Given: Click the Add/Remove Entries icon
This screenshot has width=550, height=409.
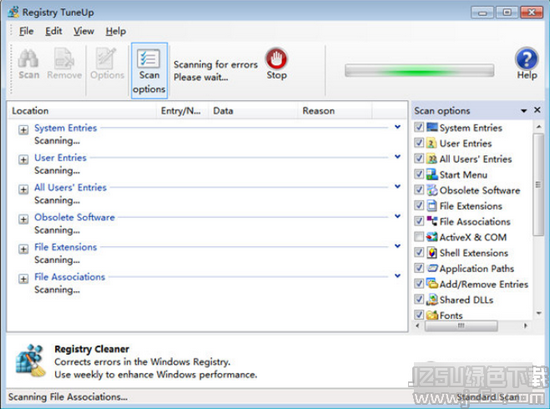Looking at the screenshot, I should (432, 283).
